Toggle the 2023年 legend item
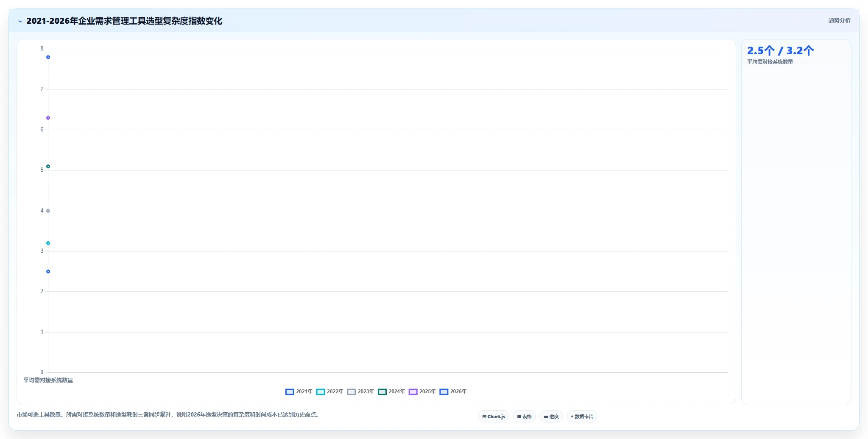This screenshot has width=868, height=439. tap(361, 391)
